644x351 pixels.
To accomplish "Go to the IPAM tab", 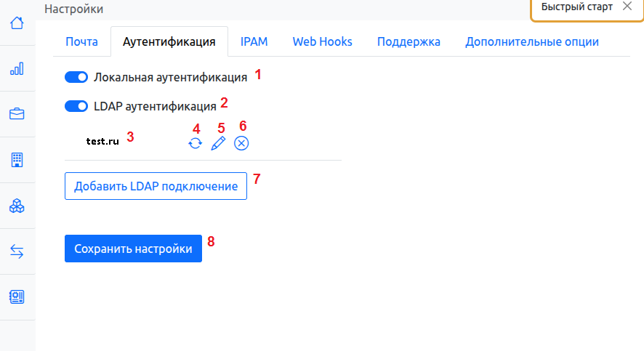I will click(254, 41).
